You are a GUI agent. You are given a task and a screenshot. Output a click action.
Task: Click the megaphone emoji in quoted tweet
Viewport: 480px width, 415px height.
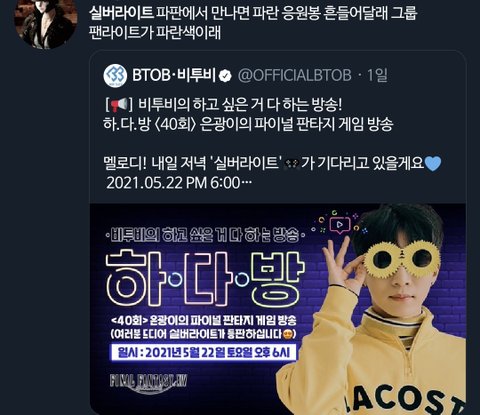pyautogui.click(x=119, y=105)
